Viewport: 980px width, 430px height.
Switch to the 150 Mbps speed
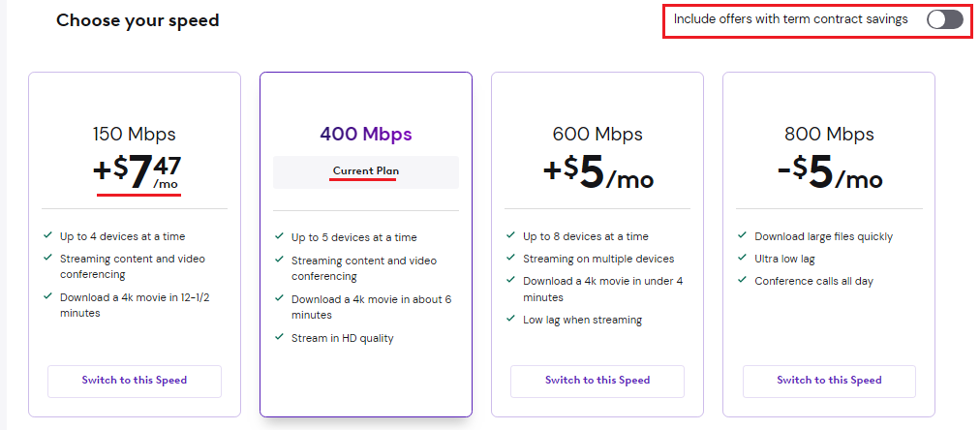coord(135,381)
